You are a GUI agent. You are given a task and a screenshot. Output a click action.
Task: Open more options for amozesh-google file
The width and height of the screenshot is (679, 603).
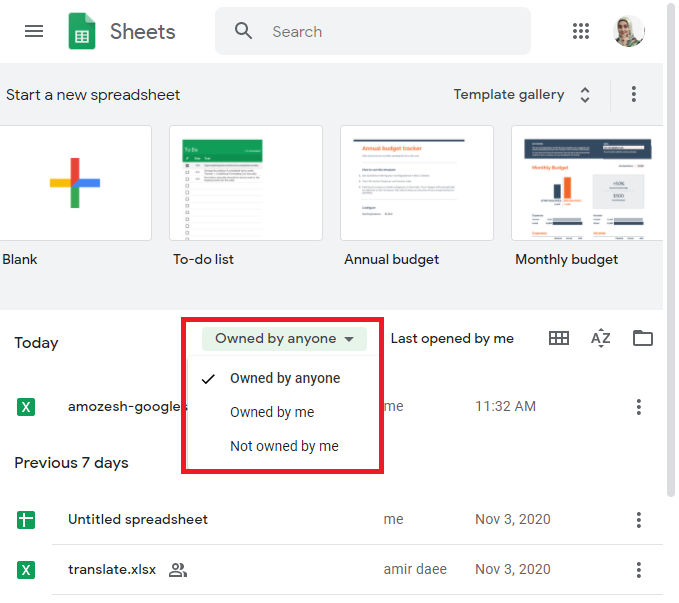click(639, 407)
